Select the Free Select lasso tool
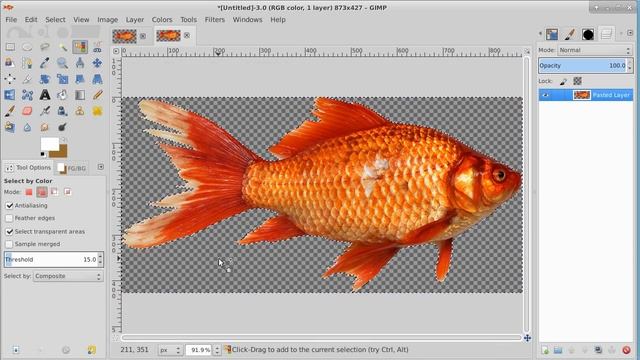Viewport: 640px width, 360px height. click(x=45, y=47)
